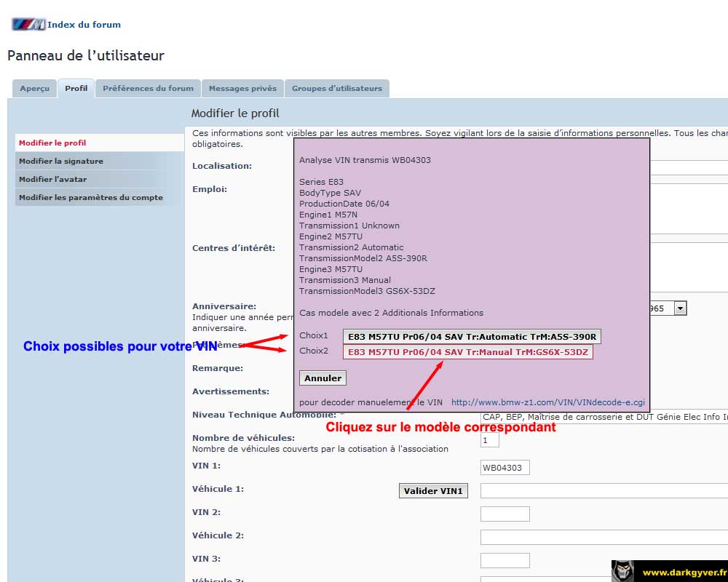Click the Véhicule 1 text field

point(604,490)
